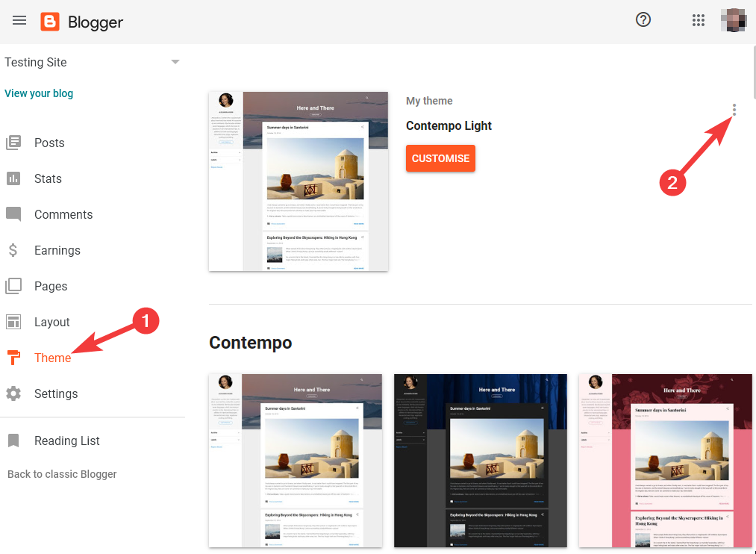
Task: Select the Contempo light theme thumbnail
Action: [296, 461]
